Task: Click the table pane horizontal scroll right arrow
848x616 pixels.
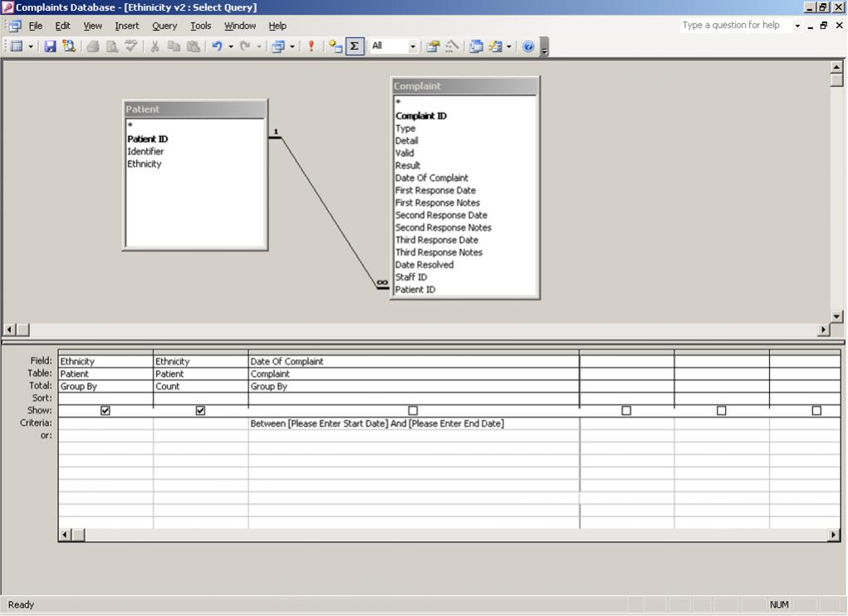Action: point(824,329)
